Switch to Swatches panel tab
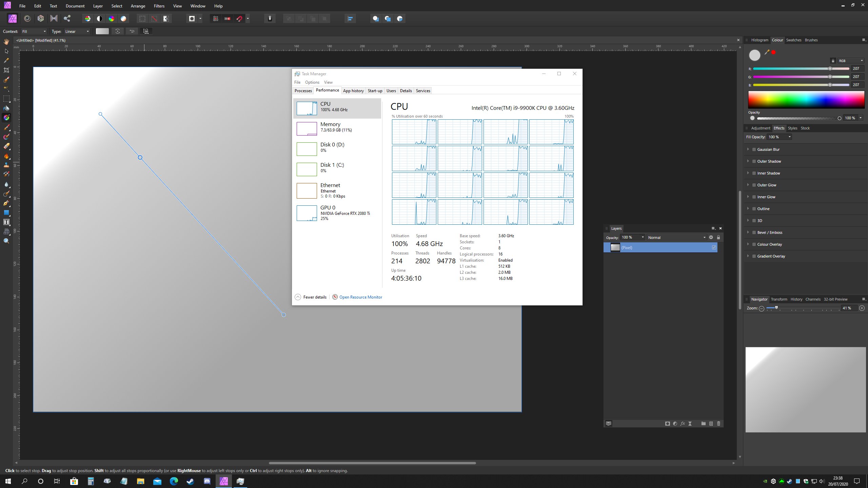 pyautogui.click(x=794, y=40)
